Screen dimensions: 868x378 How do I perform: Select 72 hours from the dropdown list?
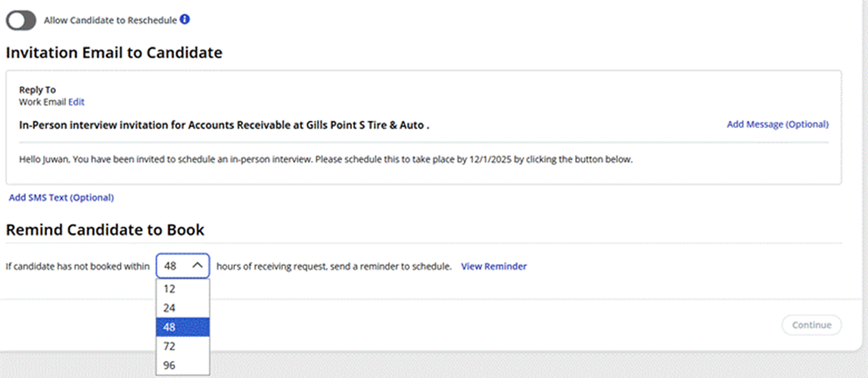170,346
